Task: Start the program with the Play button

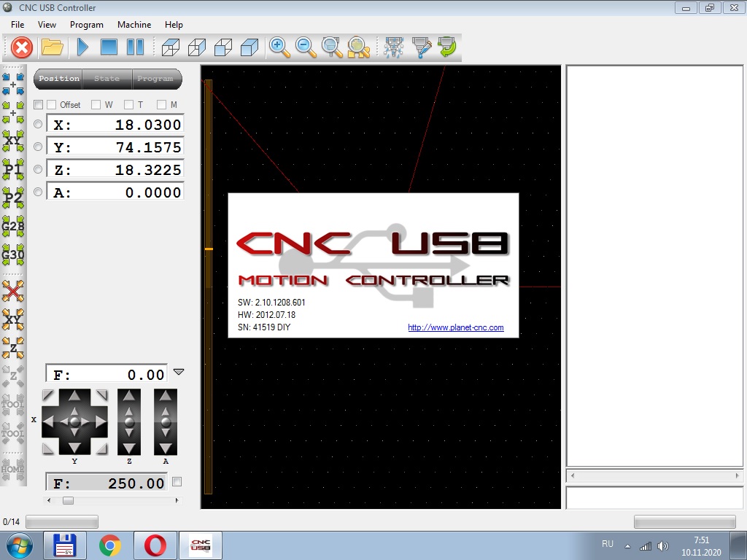Action: click(82, 47)
